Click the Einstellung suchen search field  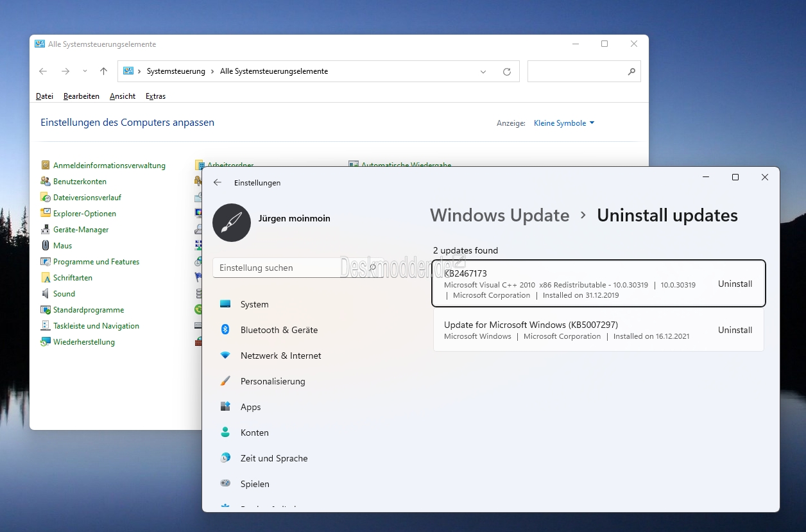(297, 268)
